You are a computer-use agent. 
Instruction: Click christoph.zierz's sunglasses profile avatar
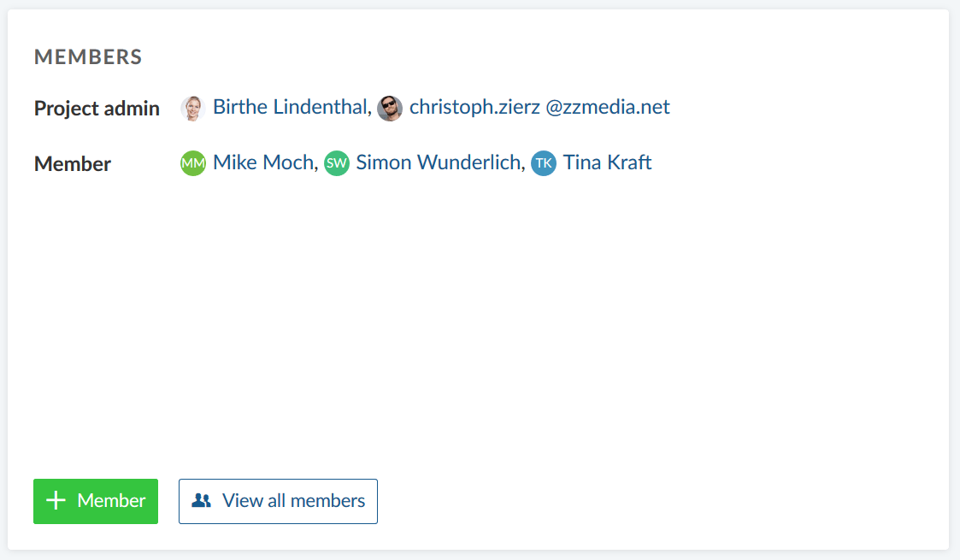tap(390, 108)
